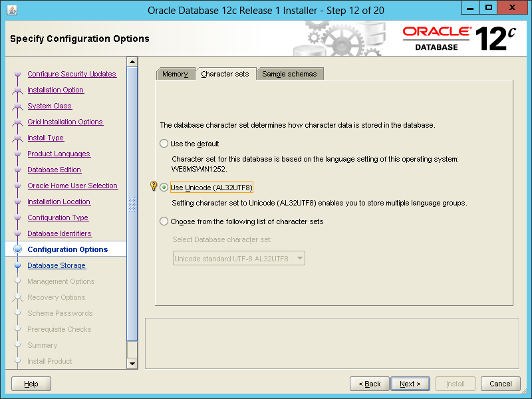Open Grid Installation Options step
532x399 pixels.
(65, 122)
